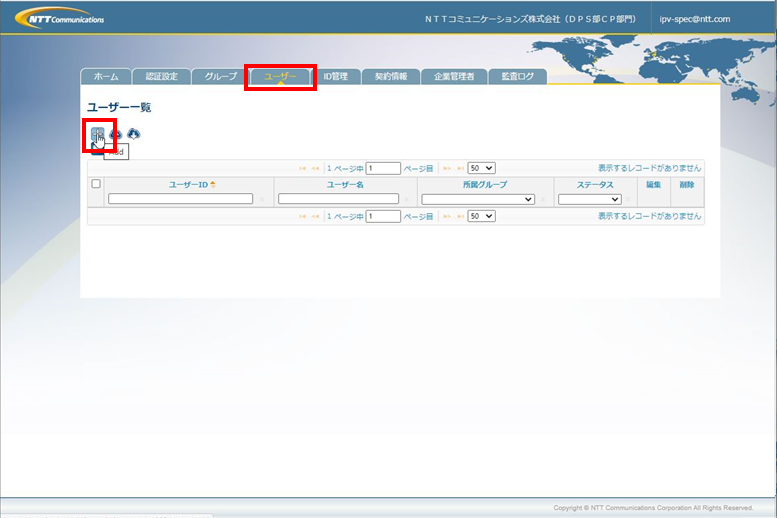Click the ユーザーID sort arrow icon
This screenshot has width=777, height=518.
tap(213, 184)
